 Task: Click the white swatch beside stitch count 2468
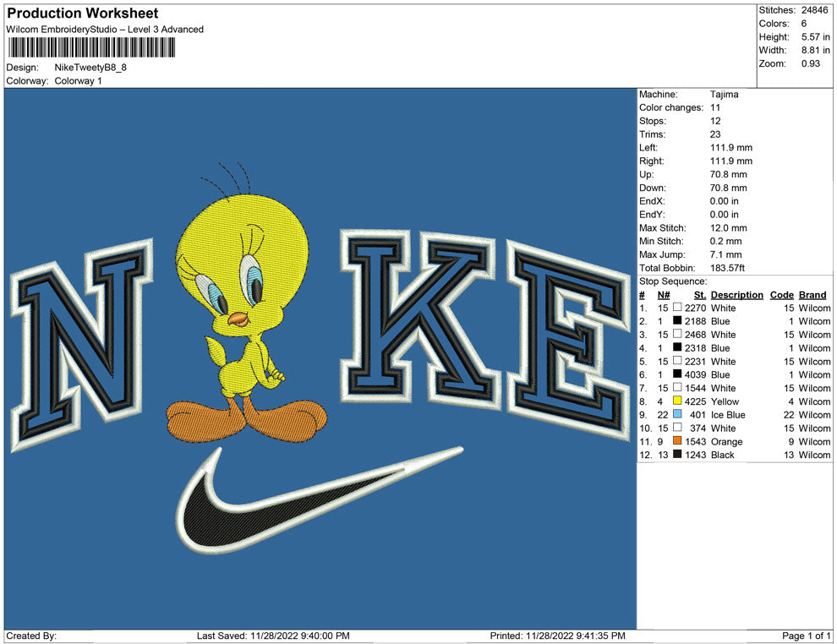677,334
